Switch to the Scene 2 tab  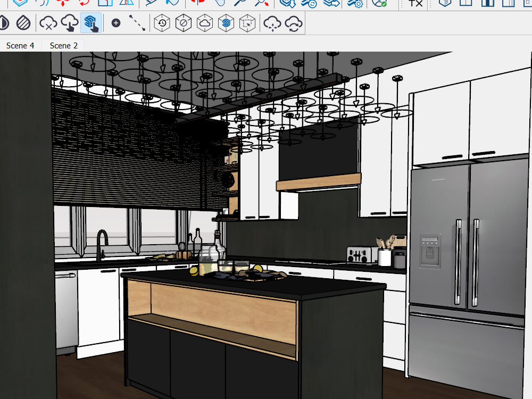click(63, 45)
